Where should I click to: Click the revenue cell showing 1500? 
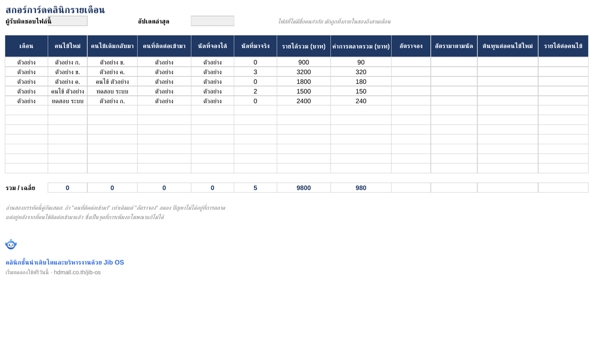pos(304,91)
